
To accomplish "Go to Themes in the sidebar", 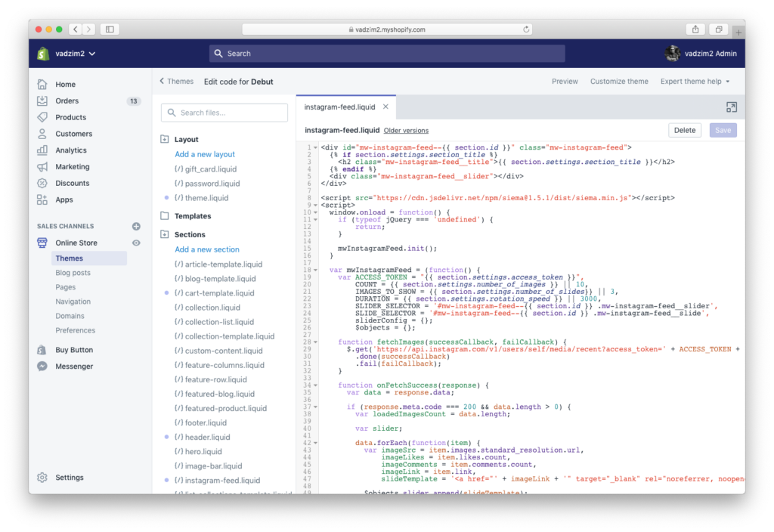I will (89, 258).
